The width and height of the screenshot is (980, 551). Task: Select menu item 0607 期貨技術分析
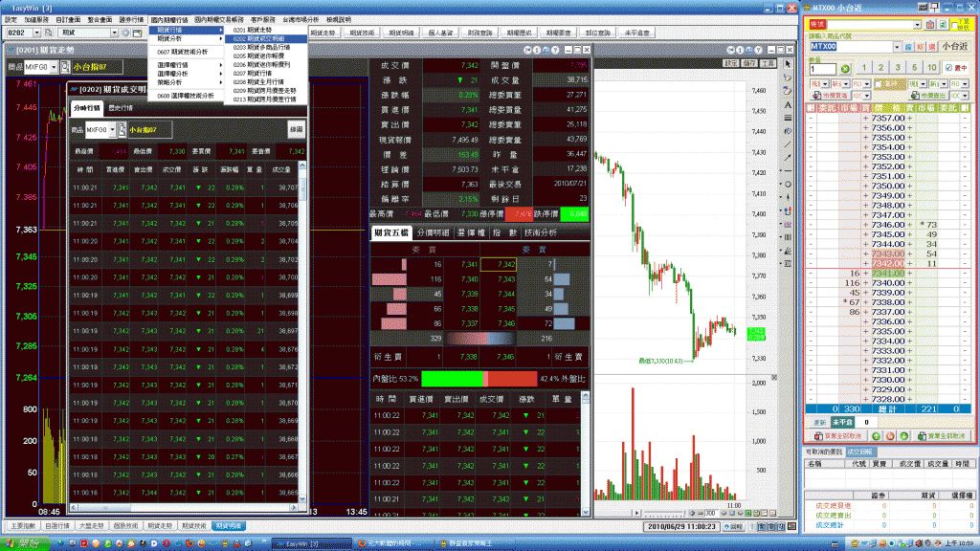coord(182,52)
